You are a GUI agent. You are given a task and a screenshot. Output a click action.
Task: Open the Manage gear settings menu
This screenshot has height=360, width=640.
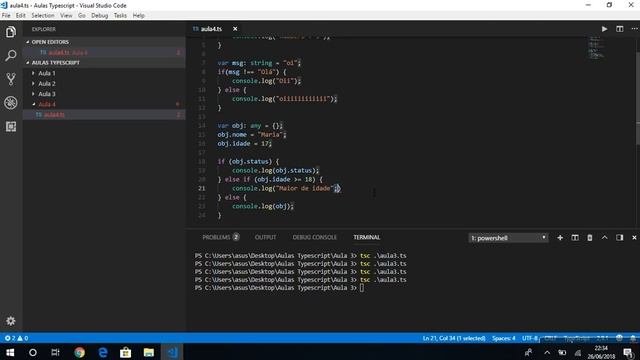11,321
